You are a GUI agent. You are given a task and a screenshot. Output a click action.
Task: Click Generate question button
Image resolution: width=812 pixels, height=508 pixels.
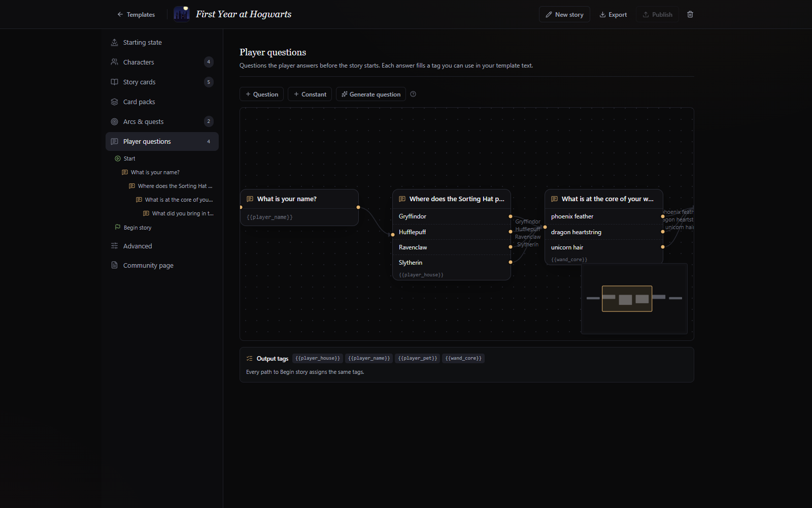point(371,94)
